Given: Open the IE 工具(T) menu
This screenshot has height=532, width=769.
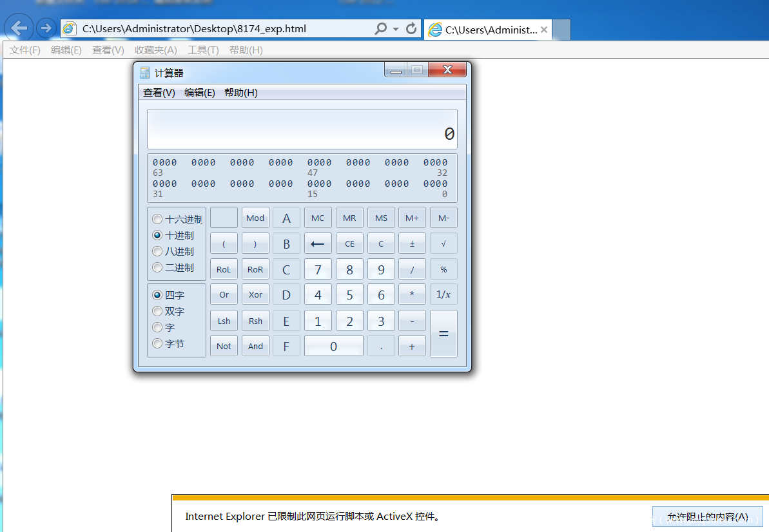Looking at the screenshot, I should 203,50.
